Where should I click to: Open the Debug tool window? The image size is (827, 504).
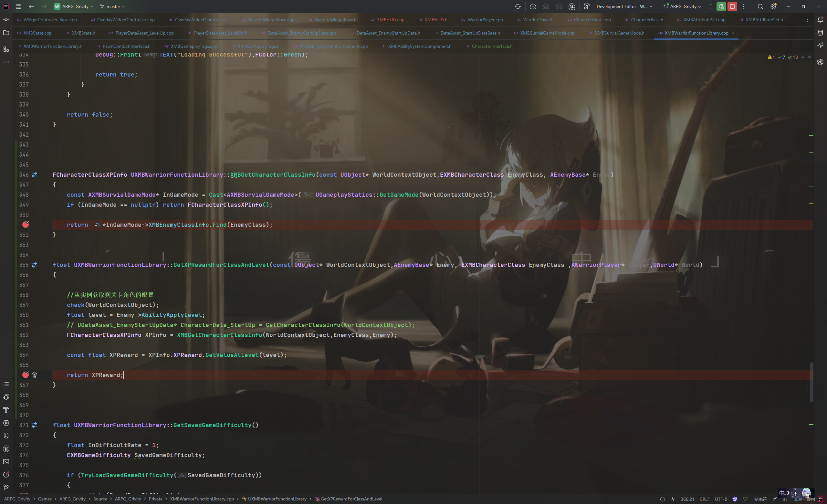click(6, 397)
